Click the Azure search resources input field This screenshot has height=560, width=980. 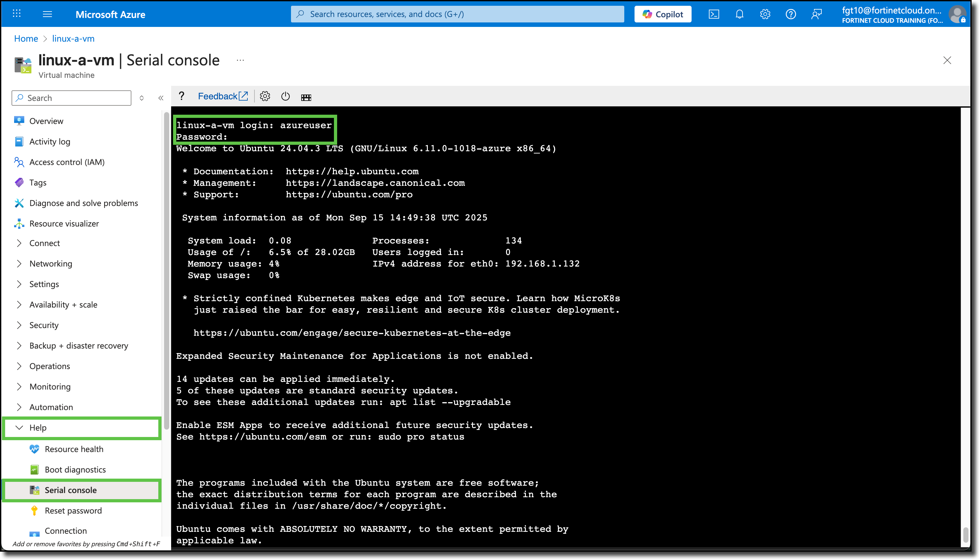point(458,14)
